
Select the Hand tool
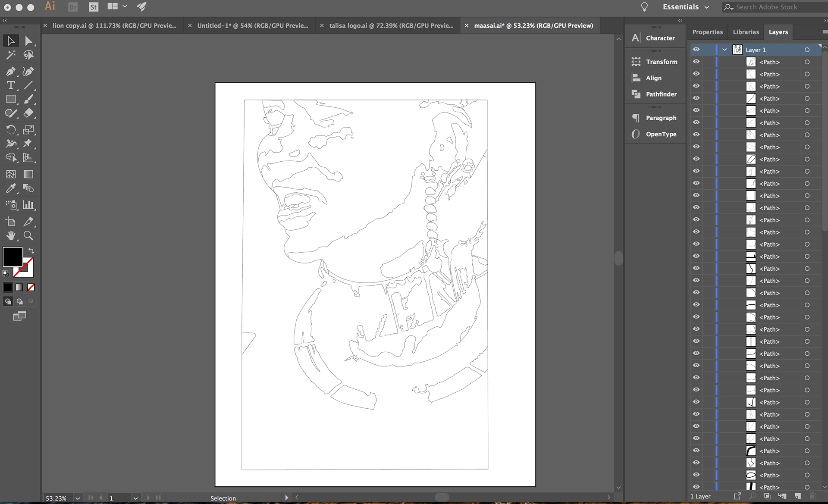11,235
